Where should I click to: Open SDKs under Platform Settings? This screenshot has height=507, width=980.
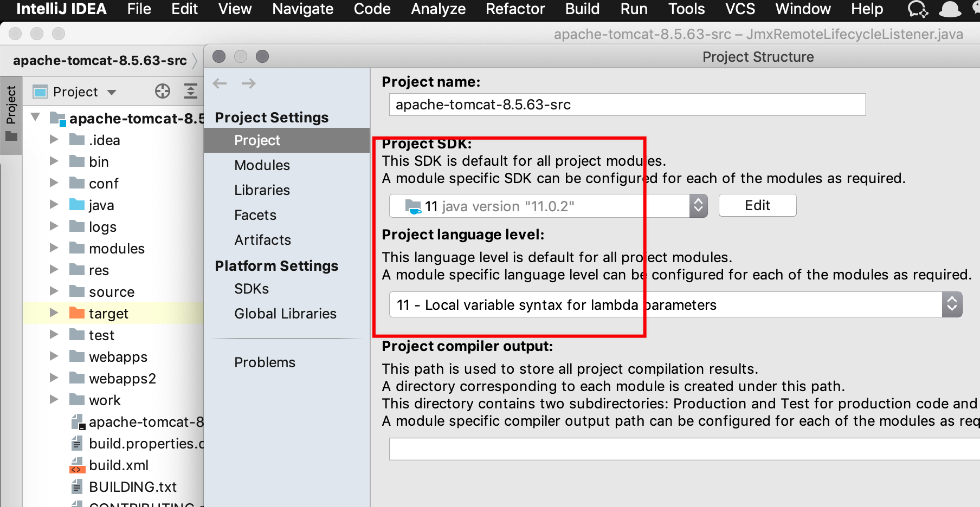(252, 289)
